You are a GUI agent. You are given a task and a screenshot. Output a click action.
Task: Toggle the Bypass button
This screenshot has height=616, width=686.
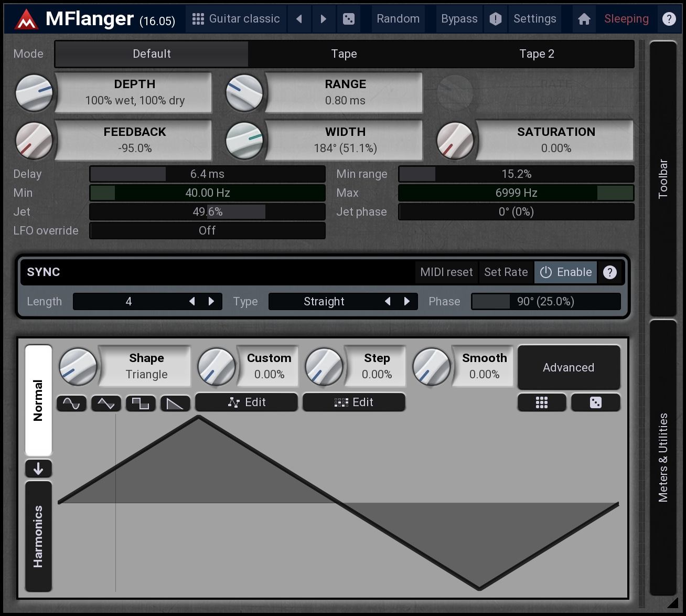point(459,19)
